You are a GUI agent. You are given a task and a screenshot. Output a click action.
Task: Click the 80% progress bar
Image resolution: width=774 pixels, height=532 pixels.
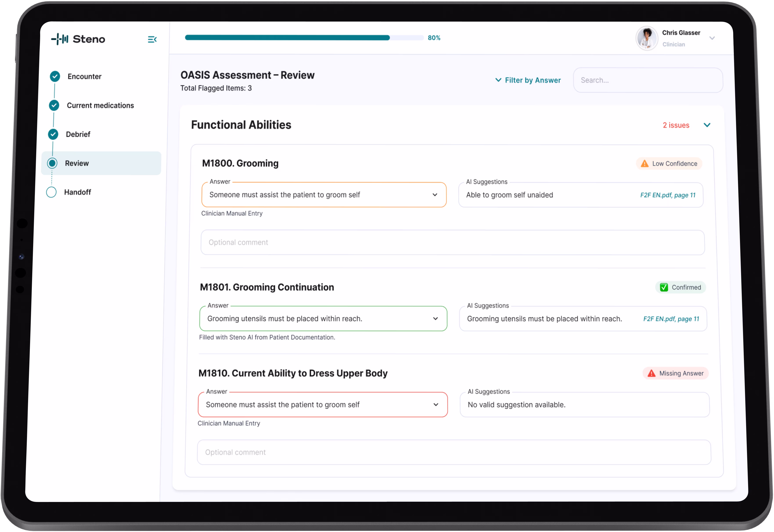tap(304, 38)
